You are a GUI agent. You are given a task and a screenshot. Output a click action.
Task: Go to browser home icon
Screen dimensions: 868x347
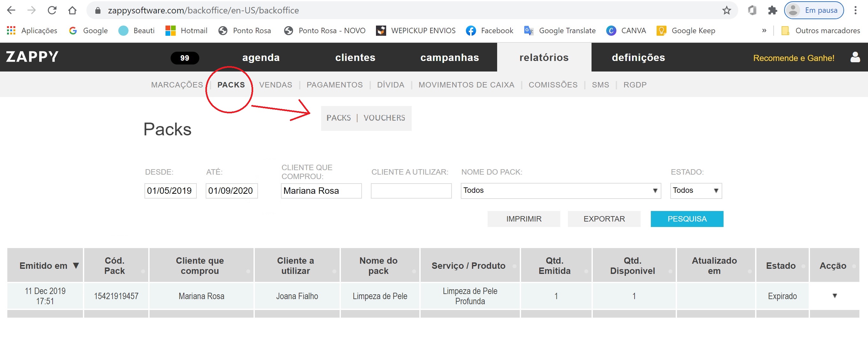click(x=72, y=11)
